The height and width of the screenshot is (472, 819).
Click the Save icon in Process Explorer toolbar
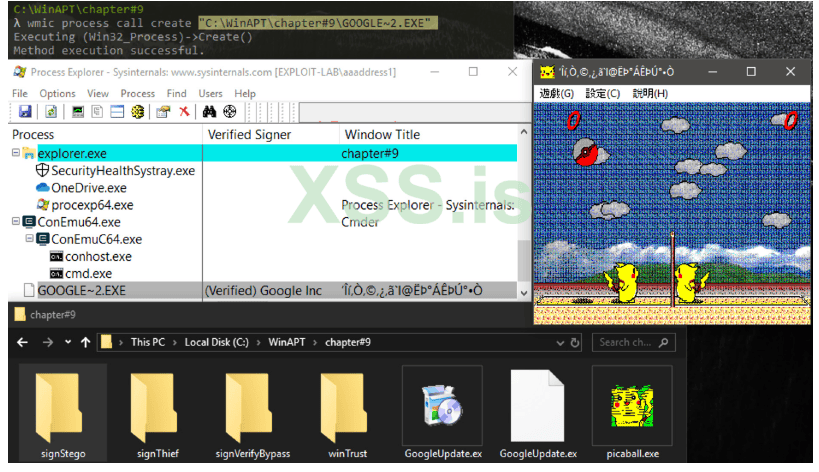pyautogui.click(x=25, y=111)
